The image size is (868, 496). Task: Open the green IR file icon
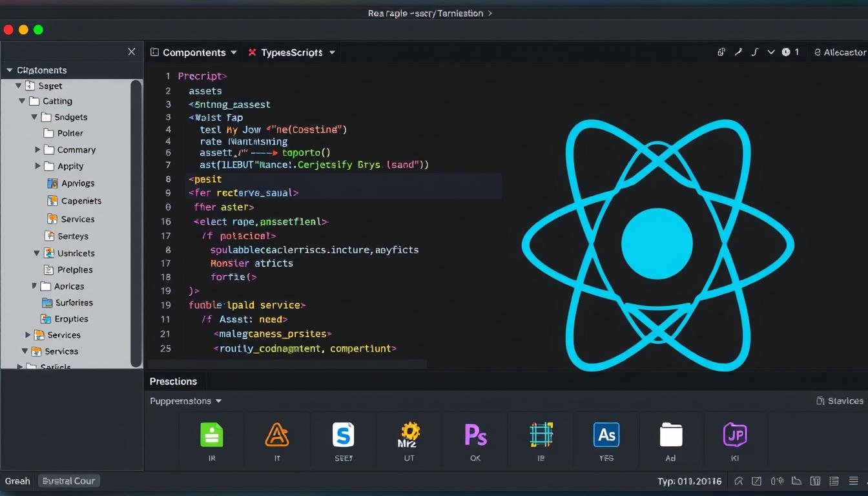click(x=212, y=435)
